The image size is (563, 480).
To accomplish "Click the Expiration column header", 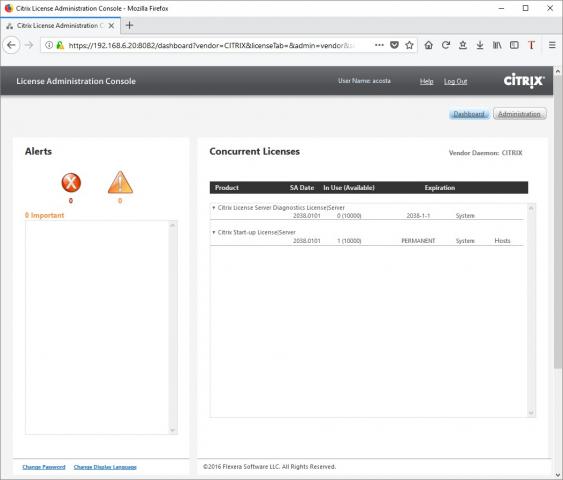I will click(439, 188).
